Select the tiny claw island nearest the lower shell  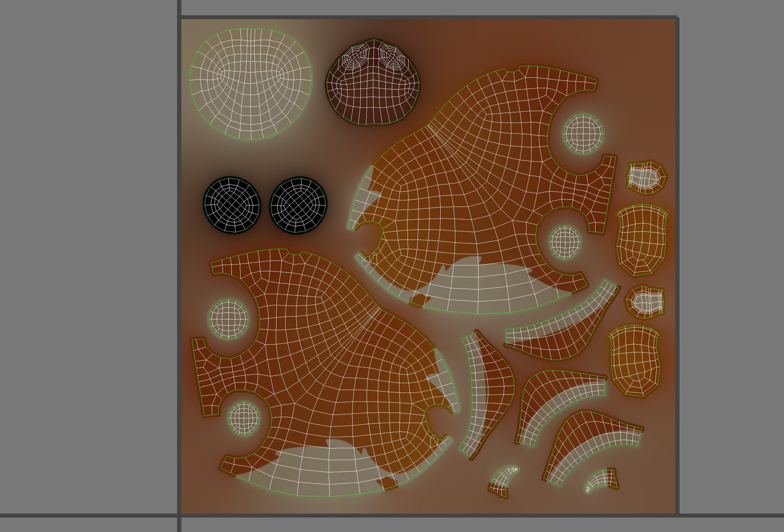pos(503,480)
